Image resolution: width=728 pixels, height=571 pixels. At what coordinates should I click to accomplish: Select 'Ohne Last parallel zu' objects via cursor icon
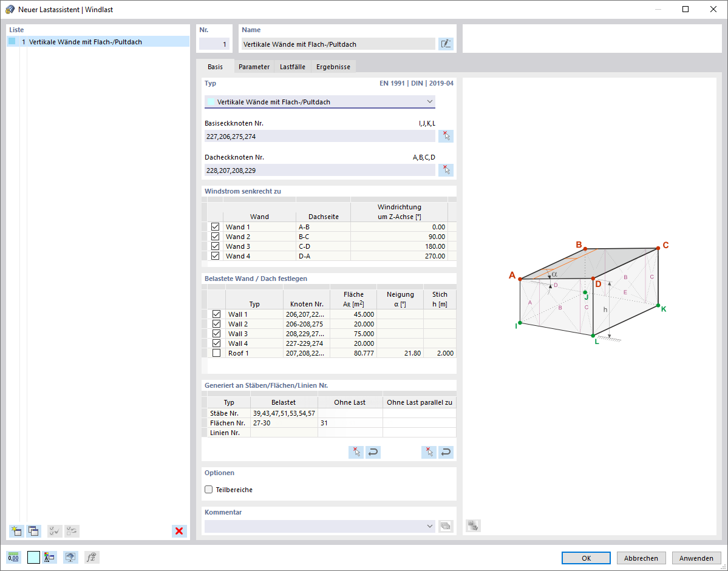click(429, 452)
